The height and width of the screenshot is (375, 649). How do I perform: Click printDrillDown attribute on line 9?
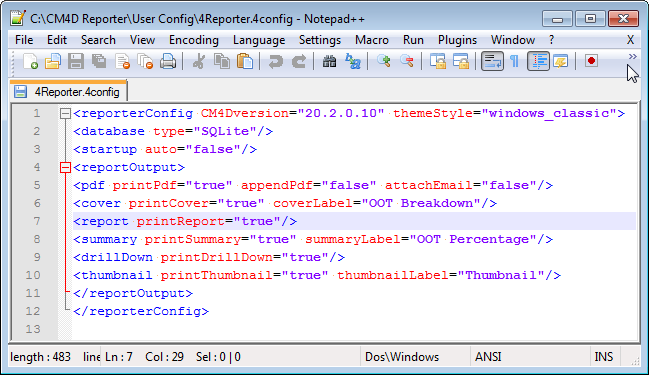(x=216, y=257)
